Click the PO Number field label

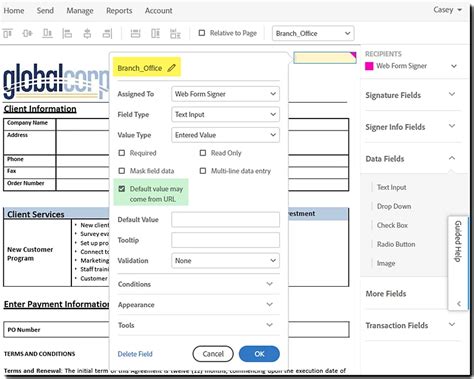(x=24, y=330)
